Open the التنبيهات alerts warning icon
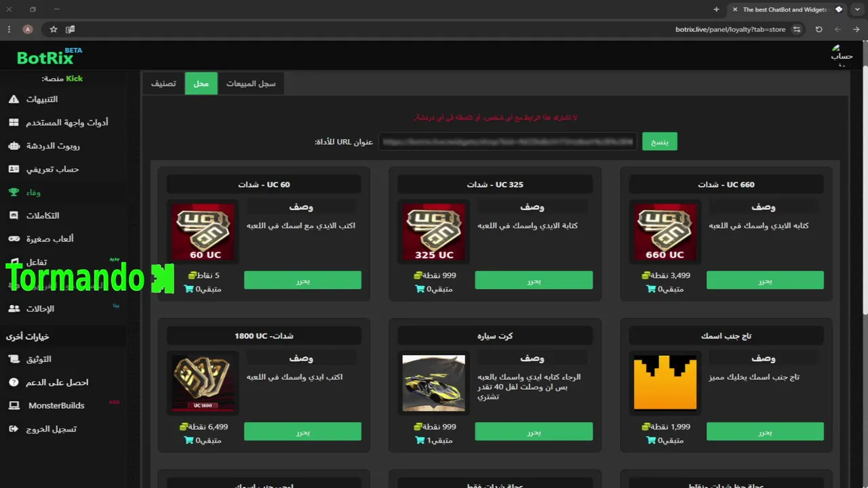The width and height of the screenshot is (868, 488). tap(14, 100)
